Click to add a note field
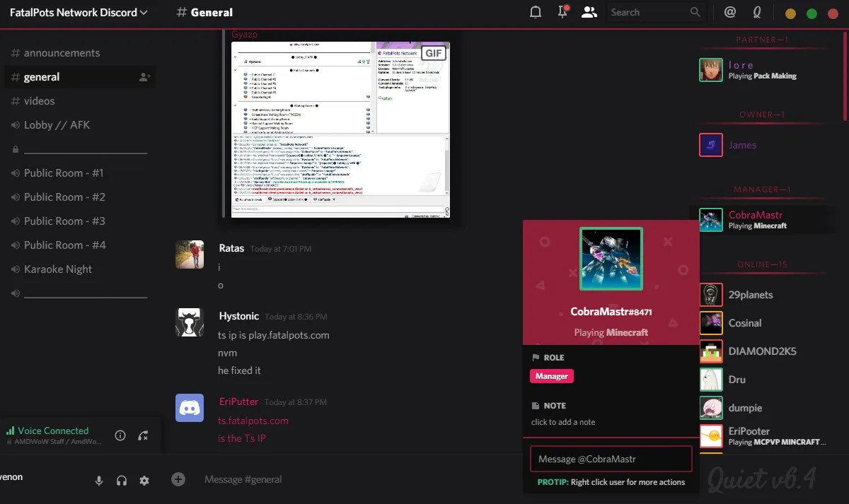 563,422
